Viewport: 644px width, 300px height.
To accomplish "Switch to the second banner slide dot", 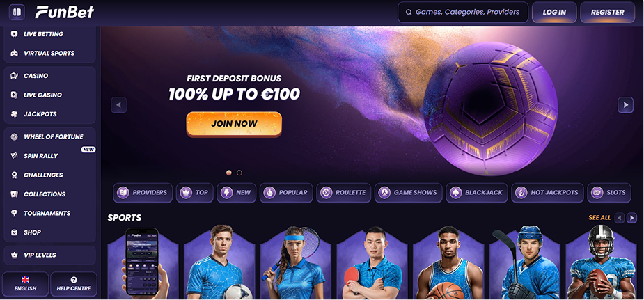I will [x=239, y=173].
